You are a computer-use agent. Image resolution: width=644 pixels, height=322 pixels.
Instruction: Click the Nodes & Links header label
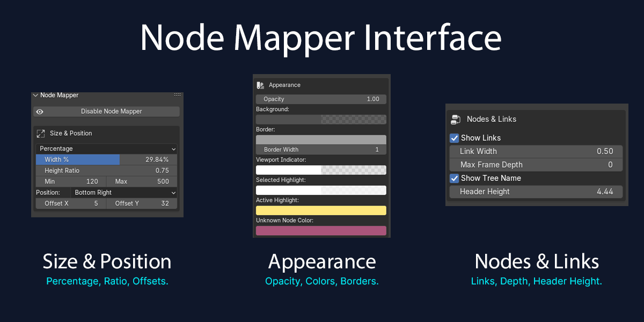492,119
